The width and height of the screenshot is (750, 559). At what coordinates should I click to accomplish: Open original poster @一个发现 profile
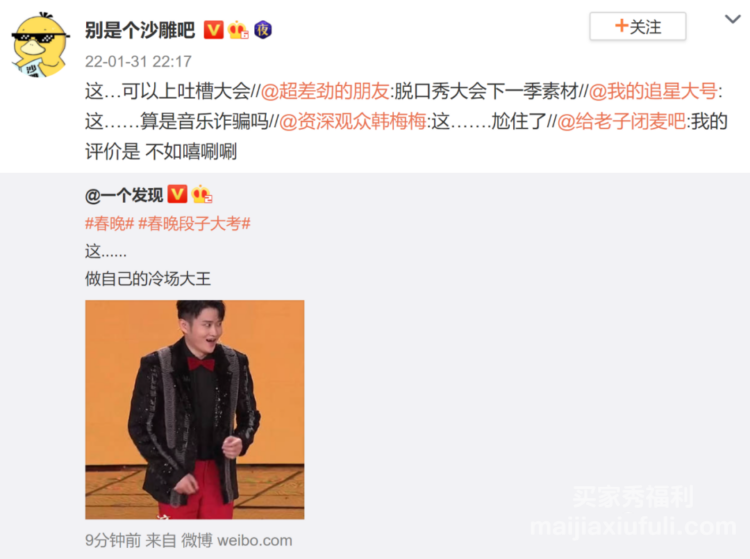124,195
